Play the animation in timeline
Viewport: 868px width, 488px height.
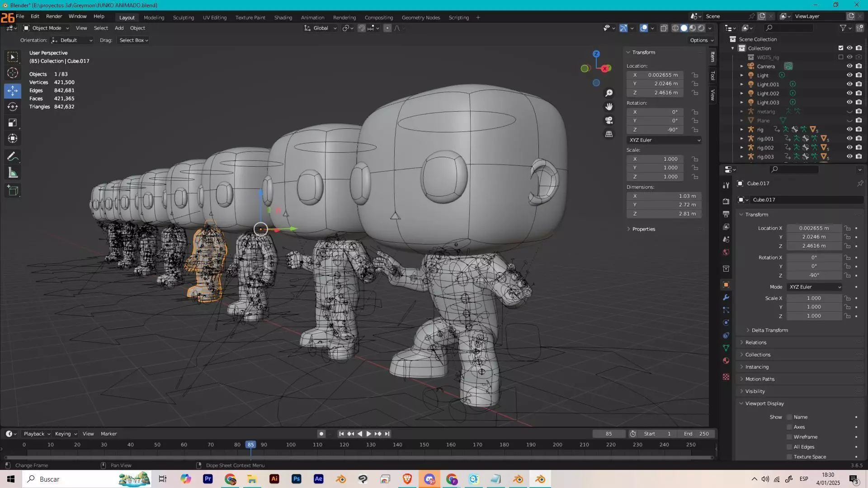(x=369, y=434)
